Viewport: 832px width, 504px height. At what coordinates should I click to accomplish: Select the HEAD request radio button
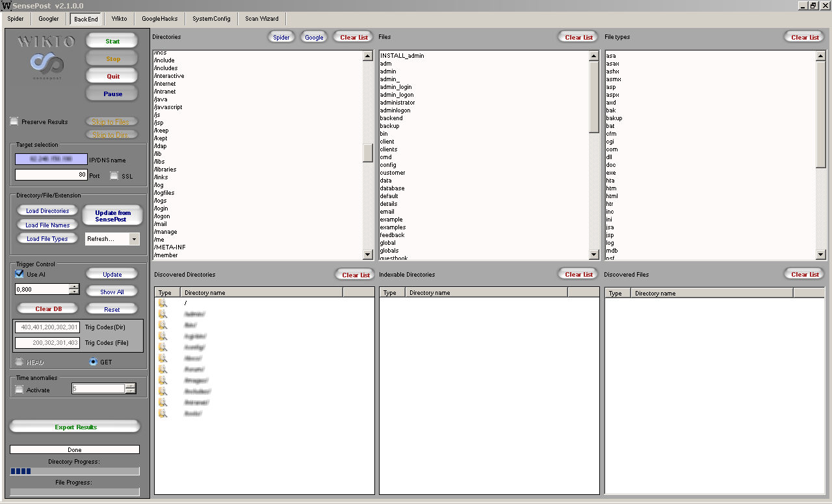tap(19, 362)
